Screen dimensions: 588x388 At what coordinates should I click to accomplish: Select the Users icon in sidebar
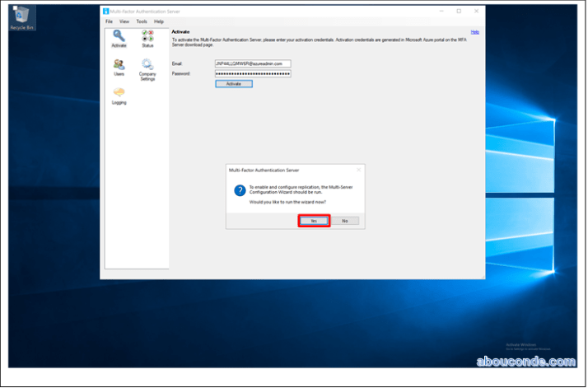tap(119, 66)
